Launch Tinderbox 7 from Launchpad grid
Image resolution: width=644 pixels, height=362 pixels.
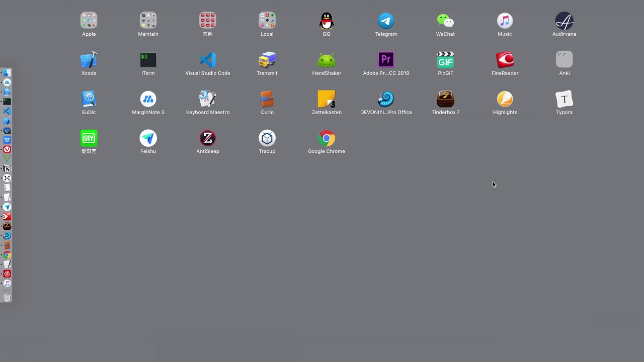pos(445,99)
